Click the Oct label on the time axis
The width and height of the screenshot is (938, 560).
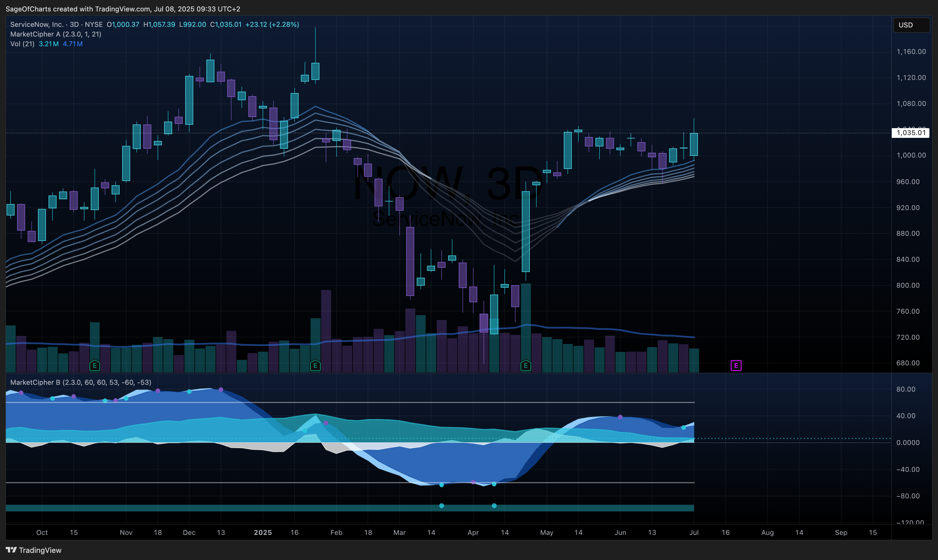[42, 532]
